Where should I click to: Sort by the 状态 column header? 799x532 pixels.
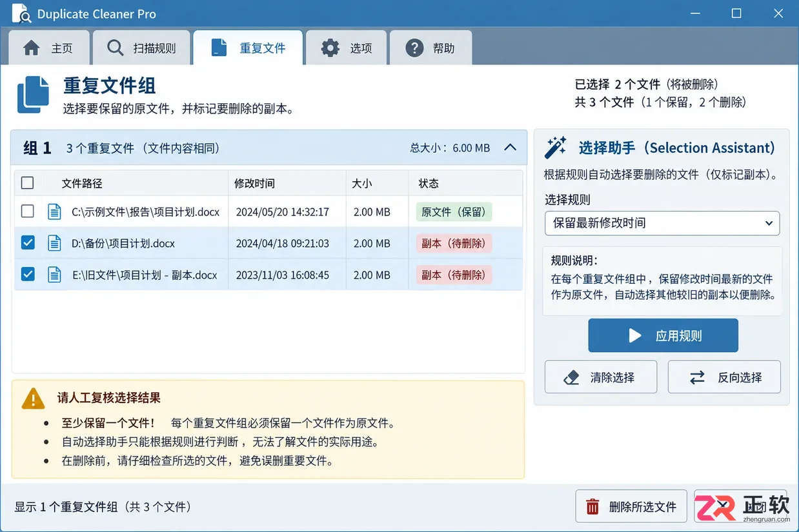429,183
